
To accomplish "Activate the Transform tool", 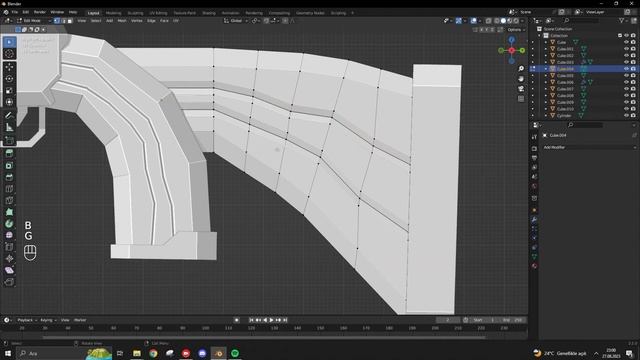I will [9, 102].
